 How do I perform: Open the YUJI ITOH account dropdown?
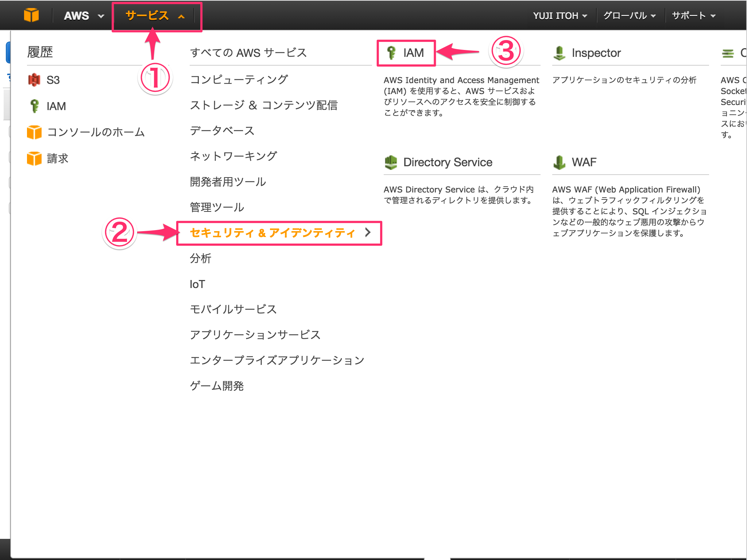(x=560, y=16)
